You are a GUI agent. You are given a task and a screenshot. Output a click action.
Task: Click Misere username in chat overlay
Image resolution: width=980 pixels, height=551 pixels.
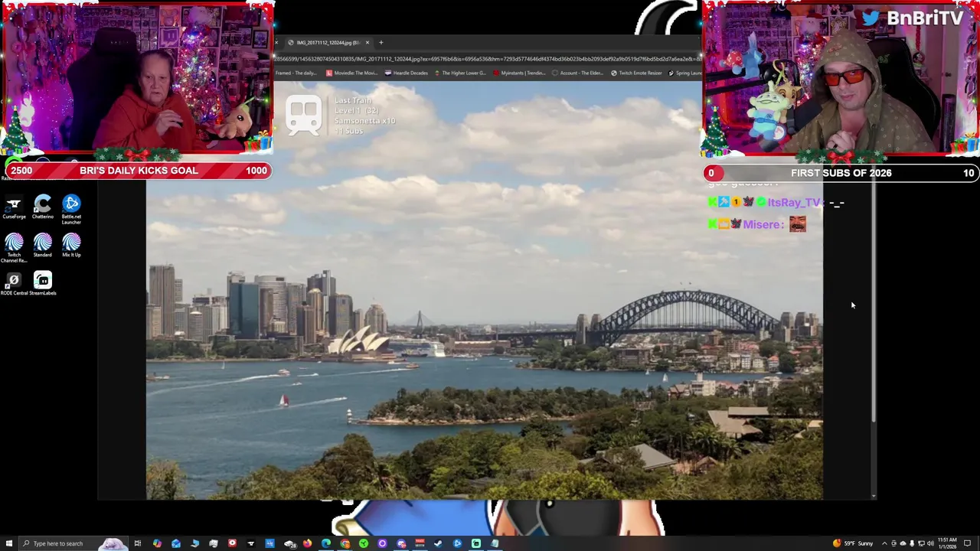763,224
